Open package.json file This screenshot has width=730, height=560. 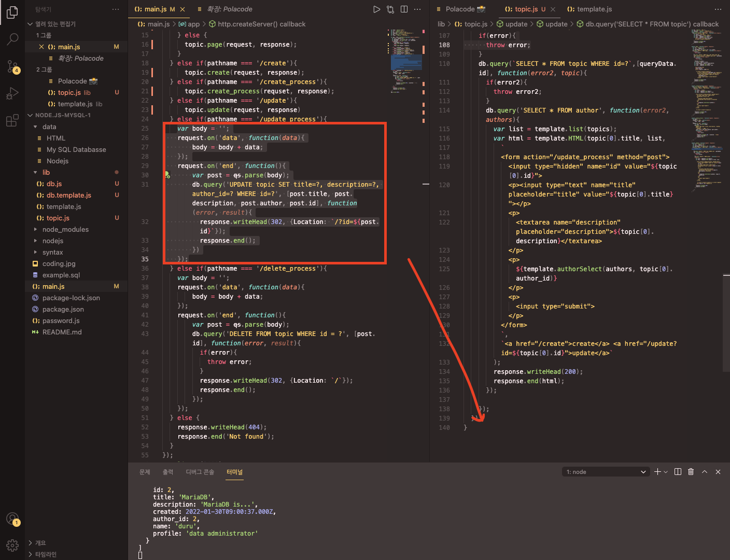coord(76,309)
